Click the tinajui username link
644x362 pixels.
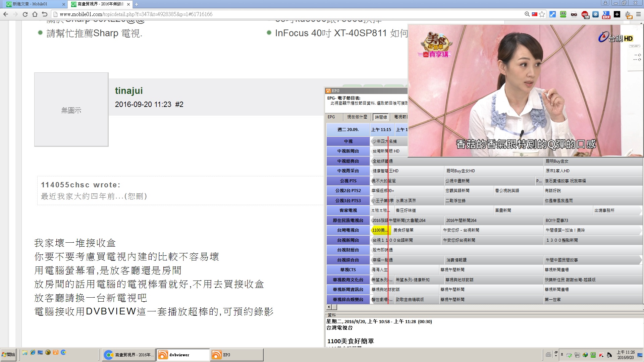tap(129, 90)
